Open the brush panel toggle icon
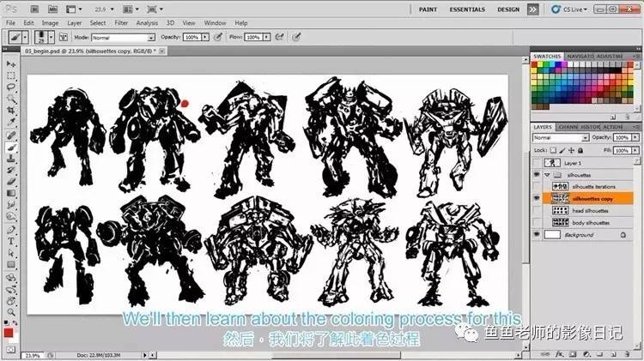This screenshot has width=644, height=361. (x=64, y=38)
